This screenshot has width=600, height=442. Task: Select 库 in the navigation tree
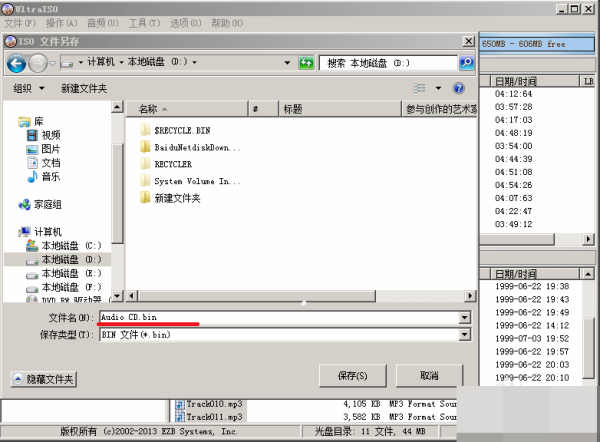31,121
